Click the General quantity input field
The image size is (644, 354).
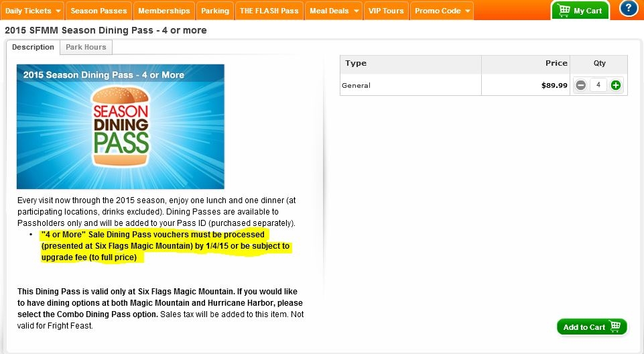point(598,85)
